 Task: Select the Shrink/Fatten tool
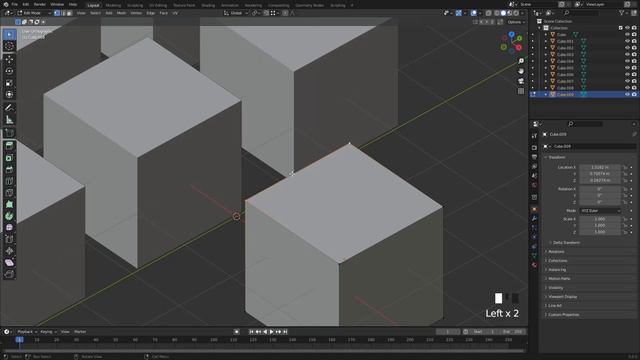point(9,251)
